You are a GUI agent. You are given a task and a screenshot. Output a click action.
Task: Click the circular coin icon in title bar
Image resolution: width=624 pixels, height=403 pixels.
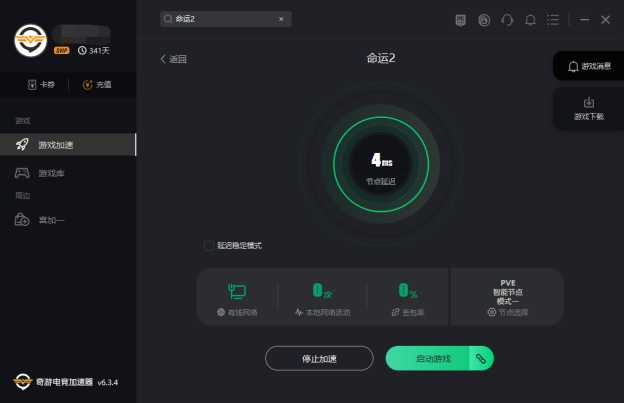[x=484, y=19]
